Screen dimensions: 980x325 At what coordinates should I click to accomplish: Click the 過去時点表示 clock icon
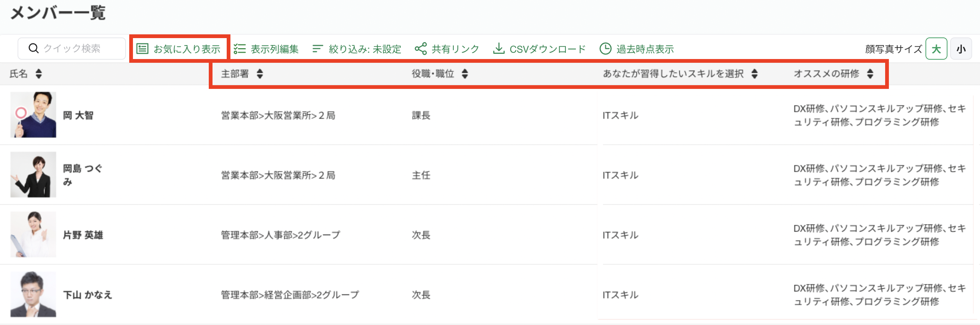605,49
